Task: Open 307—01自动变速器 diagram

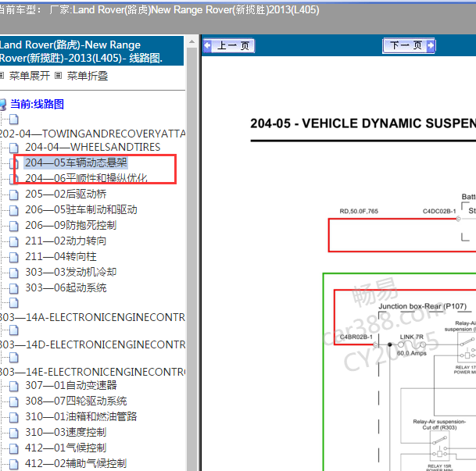Action: tap(71, 386)
